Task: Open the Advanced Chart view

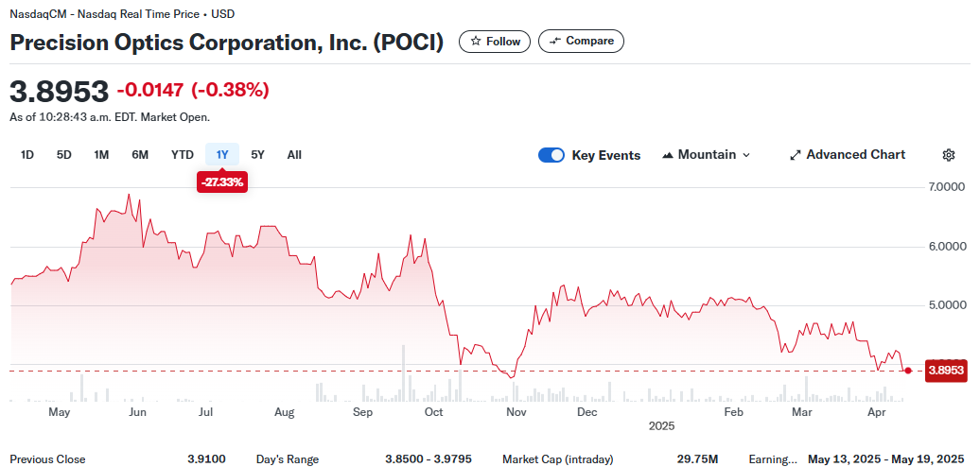Action: tap(848, 155)
